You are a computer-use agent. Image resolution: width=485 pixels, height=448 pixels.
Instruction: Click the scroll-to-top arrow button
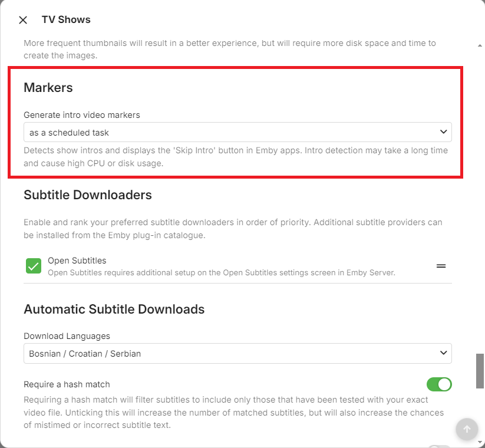pyautogui.click(x=467, y=430)
